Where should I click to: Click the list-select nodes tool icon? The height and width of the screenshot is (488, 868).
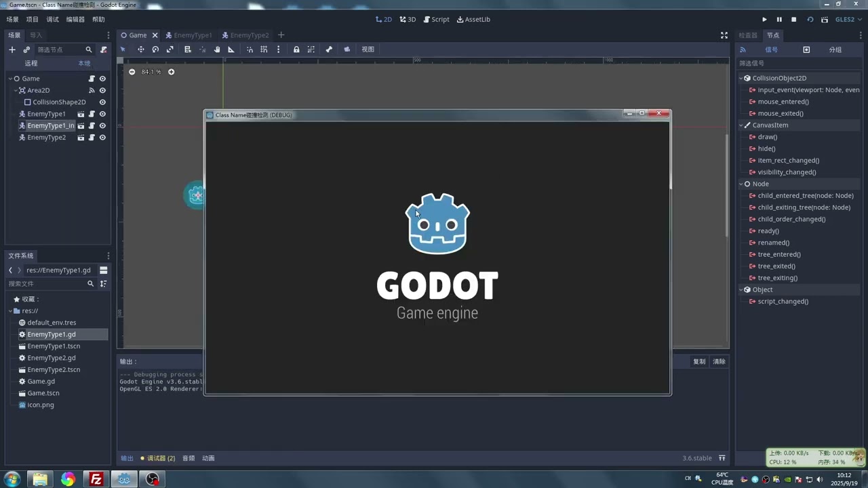pos(188,49)
